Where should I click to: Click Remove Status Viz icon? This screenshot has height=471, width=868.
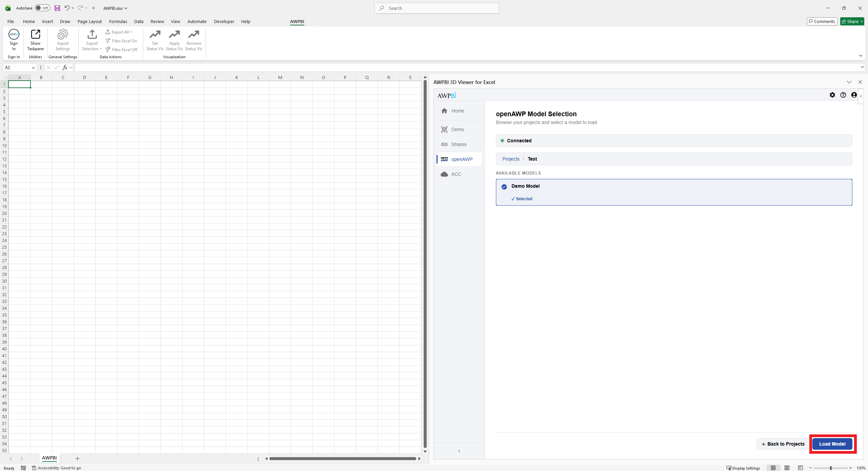point(194,34)
